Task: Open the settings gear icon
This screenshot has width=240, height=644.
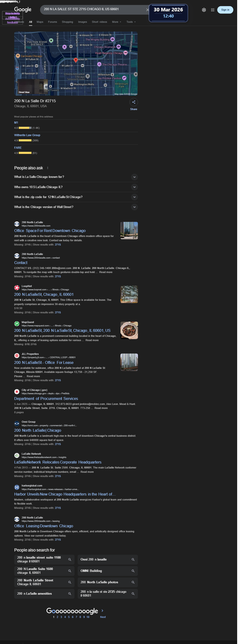Action: point(204,10)
